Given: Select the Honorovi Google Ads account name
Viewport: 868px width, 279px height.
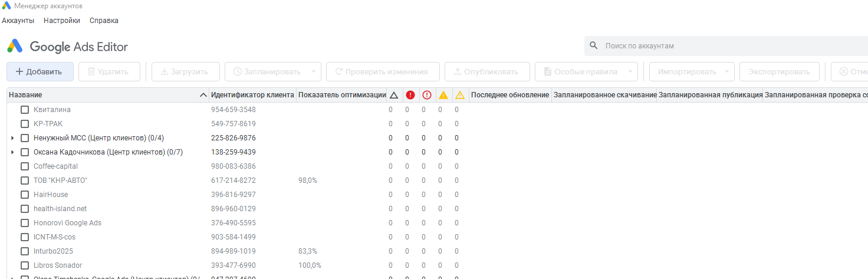Looking at the screenshot, I should click(x=67, y=223).
